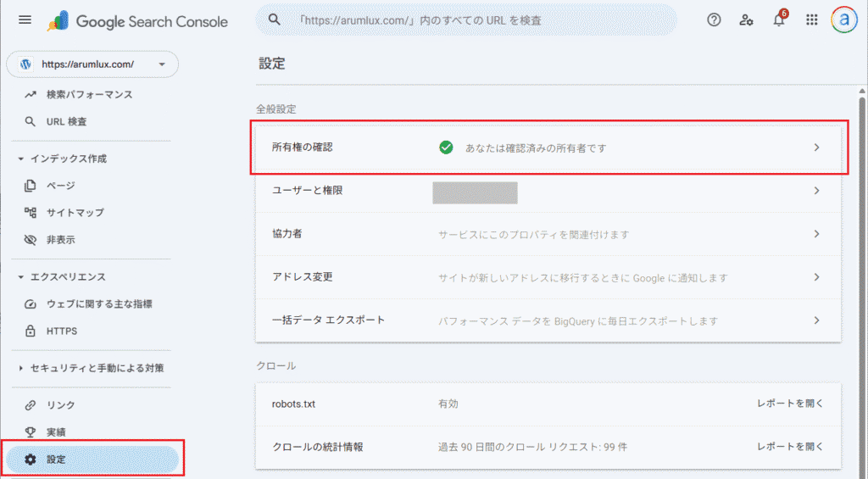
Task: Open the Google apps grid
Action: [811, 20]
